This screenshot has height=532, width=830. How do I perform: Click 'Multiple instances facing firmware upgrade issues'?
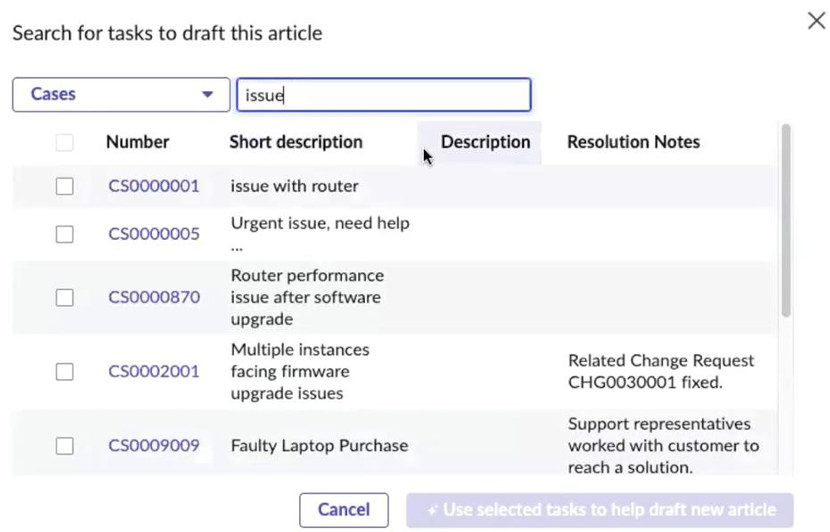300,372
